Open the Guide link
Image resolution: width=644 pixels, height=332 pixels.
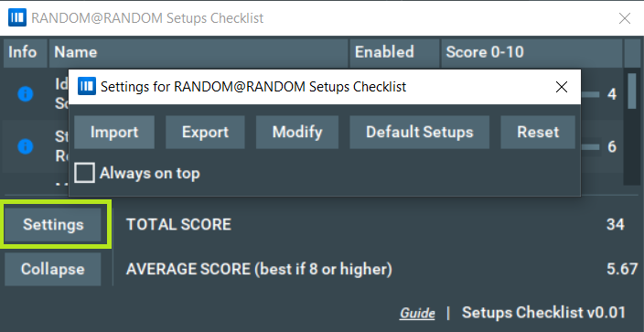pyautogui.click(x=417, y=313)
